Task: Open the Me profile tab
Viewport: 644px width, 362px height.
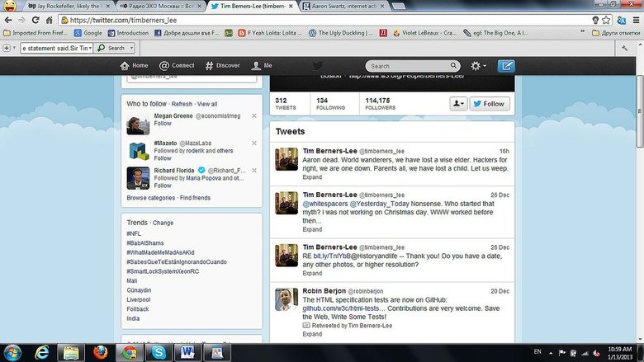Action: 262,66
